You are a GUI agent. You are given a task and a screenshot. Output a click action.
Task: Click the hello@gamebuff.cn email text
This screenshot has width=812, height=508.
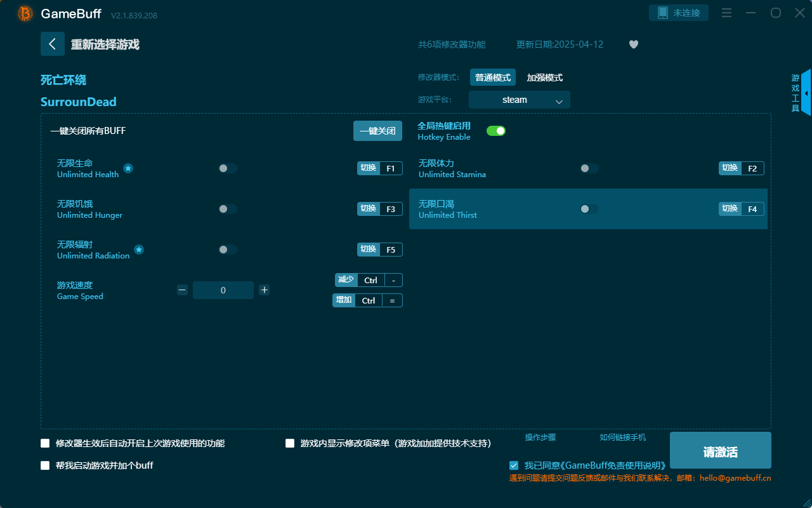tap(735, 478)
